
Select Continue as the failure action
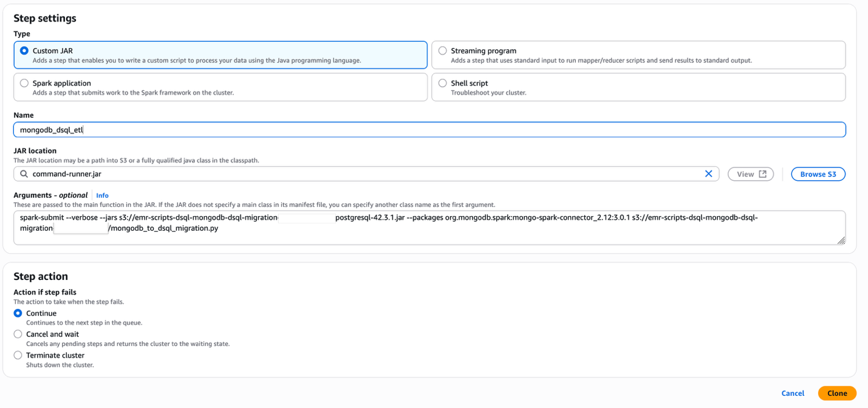tap(18, 313)
